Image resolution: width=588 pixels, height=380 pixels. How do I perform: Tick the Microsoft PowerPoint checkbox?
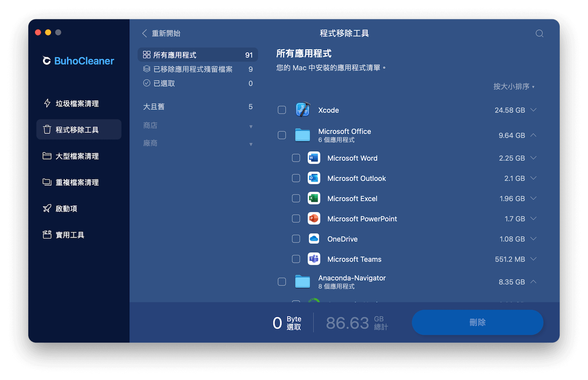pyautogui.click(x=296, y=218)
